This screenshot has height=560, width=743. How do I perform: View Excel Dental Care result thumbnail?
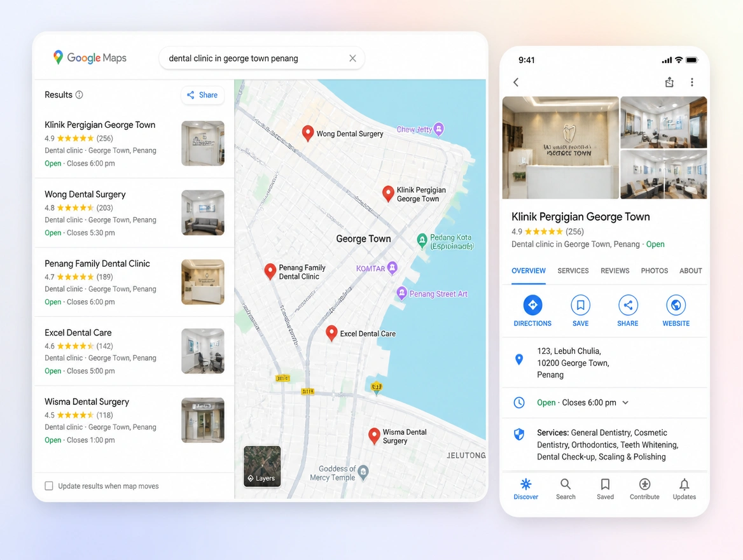click(x=203, y=351)
